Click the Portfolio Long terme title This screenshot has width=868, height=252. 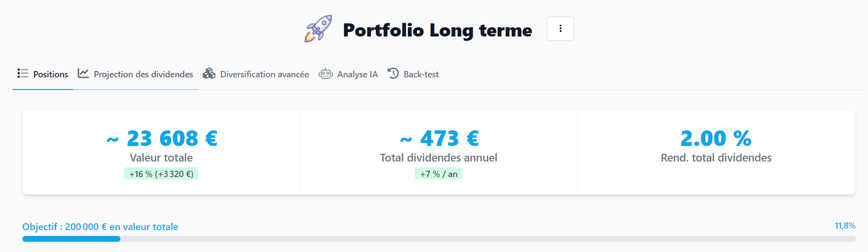[x=438, y=30]
